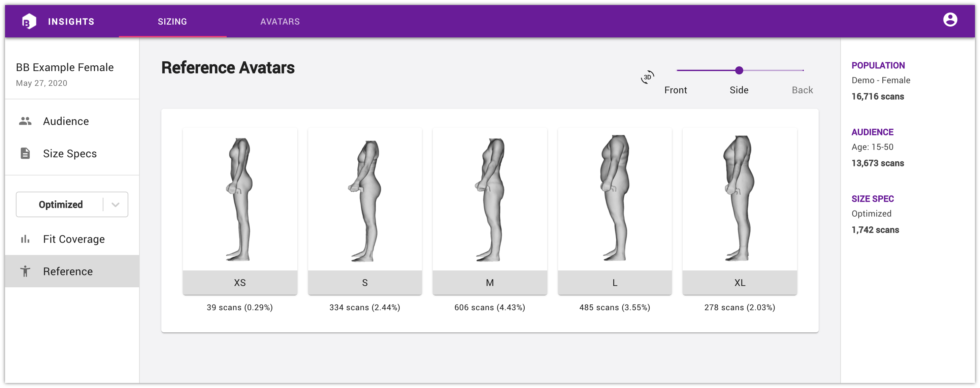Select the Reference sidebar item
The width and height of the screenshot is (980, 388).
click(x=72, y=271)
